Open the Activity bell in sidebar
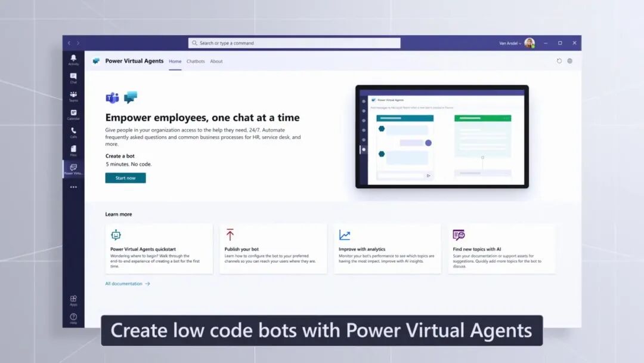 (73, 60)
